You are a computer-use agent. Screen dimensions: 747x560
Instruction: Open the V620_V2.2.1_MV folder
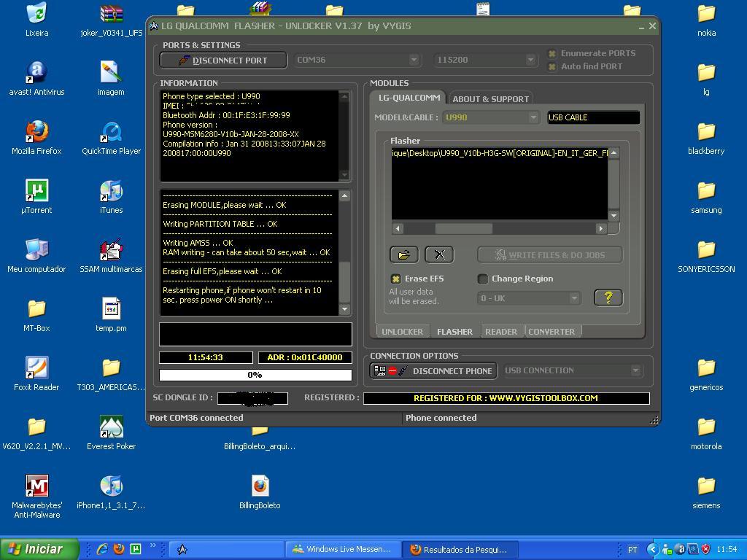(36, 426)
